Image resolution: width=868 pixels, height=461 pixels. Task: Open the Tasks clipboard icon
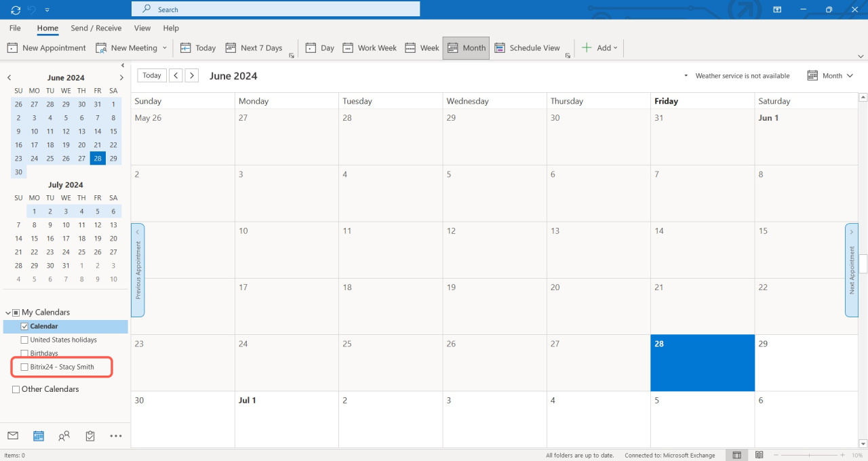click(x=90, y=436)
